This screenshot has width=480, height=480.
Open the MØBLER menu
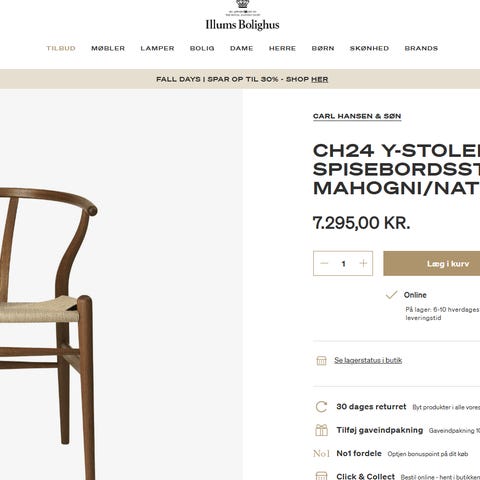click(x=108, y=48)
